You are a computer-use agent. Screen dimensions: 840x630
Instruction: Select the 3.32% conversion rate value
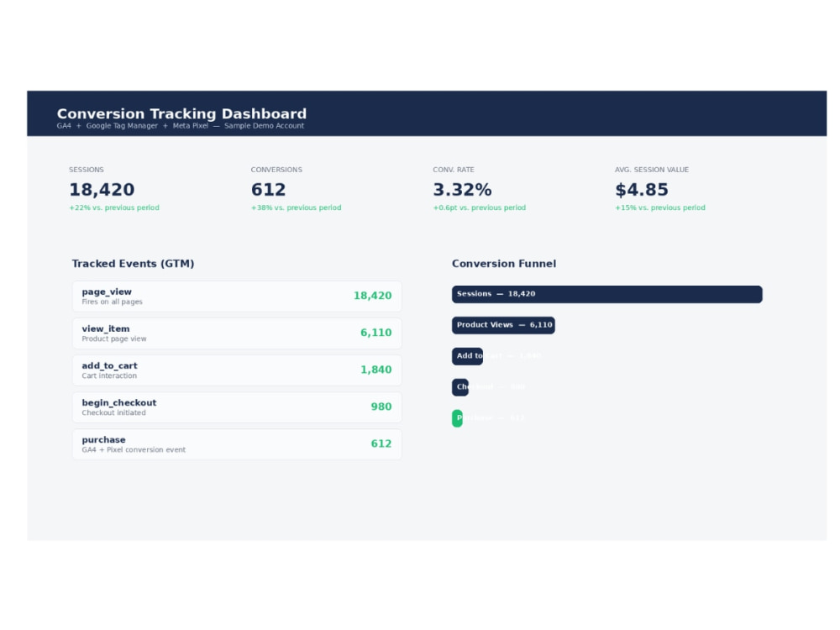(x=462, y=190)
